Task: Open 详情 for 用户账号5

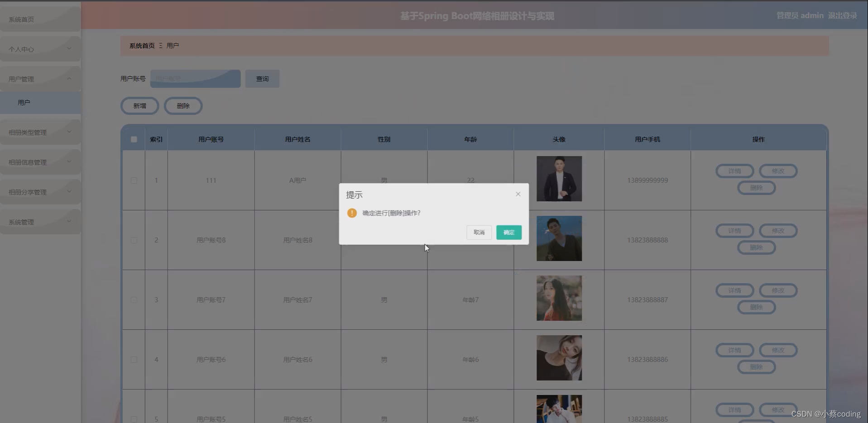Action: (734, 410)
